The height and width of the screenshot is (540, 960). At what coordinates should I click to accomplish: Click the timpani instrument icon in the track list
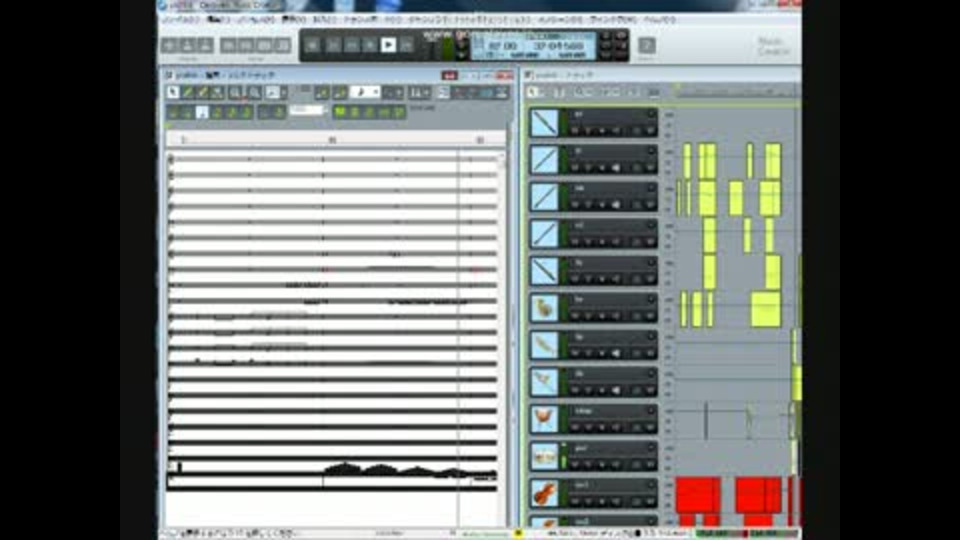coord(544,419)
